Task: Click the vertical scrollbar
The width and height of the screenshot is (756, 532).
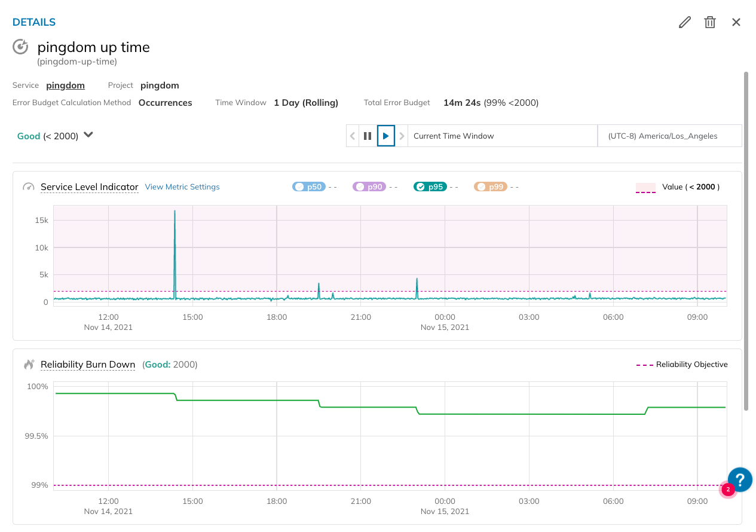Action: (x=746, y=241)
